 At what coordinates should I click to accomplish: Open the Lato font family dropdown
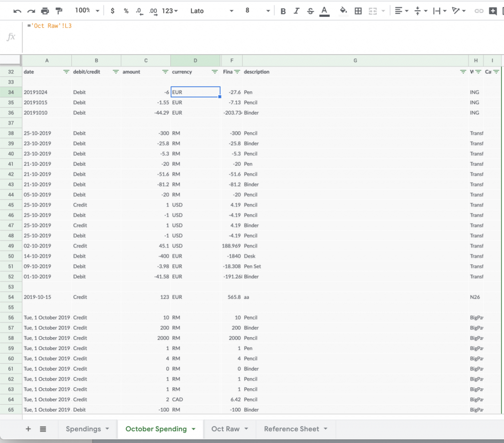point(212,11)
